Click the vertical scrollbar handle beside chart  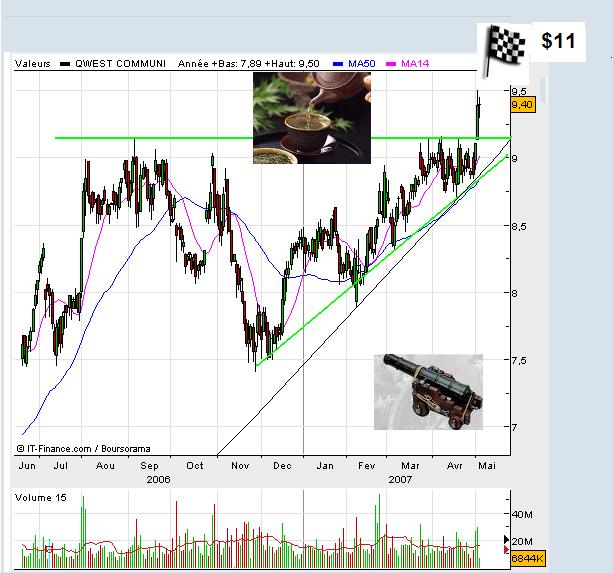[x=543, y=91]
